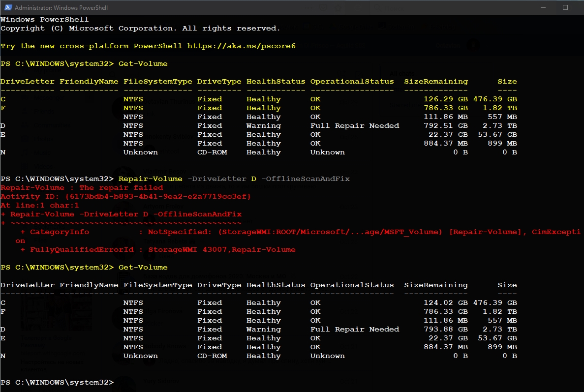Click the PowerShell icon in the title bar
This screenshot has width=584, height=392.
click(8, 7)
